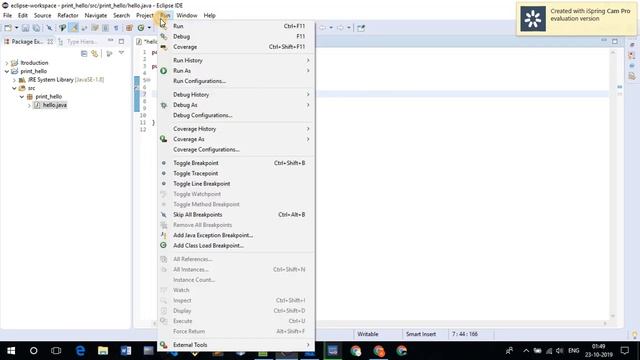
Task: Click the Debug As bug icon
Action: [164, 105]
